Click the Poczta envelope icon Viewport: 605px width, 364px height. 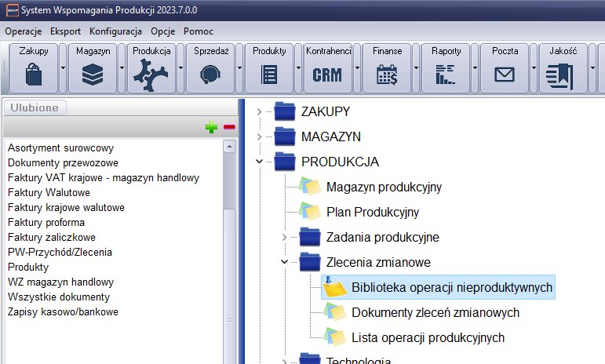point(504,75)
